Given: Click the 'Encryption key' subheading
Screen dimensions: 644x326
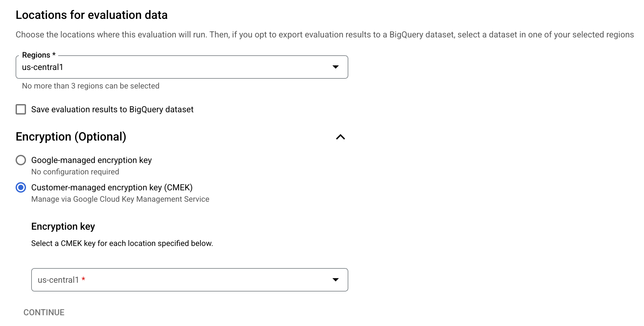Looking at the screenshot, I should coord(63,226).
